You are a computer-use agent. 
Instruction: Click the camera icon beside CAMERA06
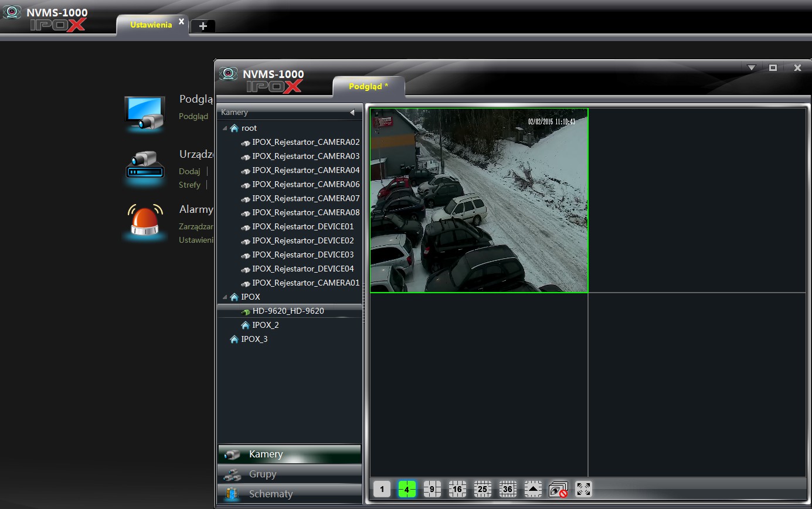click(246, 185)
